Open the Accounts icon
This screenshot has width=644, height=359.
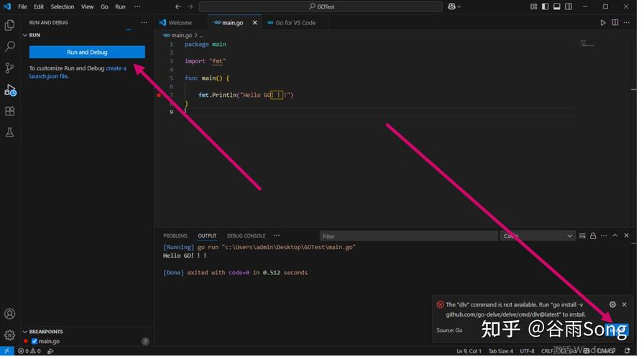coord(9,314)
